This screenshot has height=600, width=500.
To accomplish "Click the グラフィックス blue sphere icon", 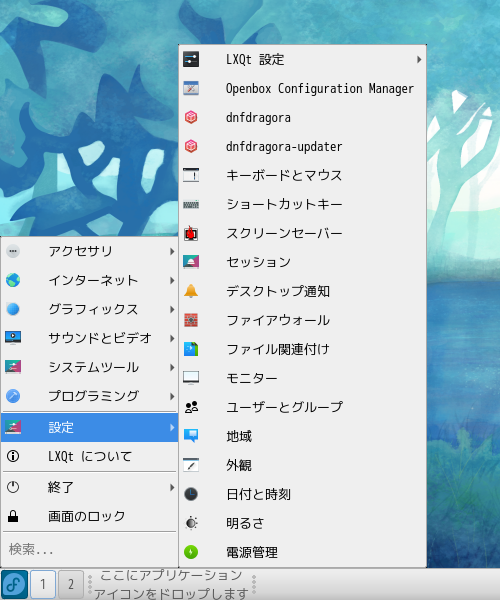I will point(13,309).
